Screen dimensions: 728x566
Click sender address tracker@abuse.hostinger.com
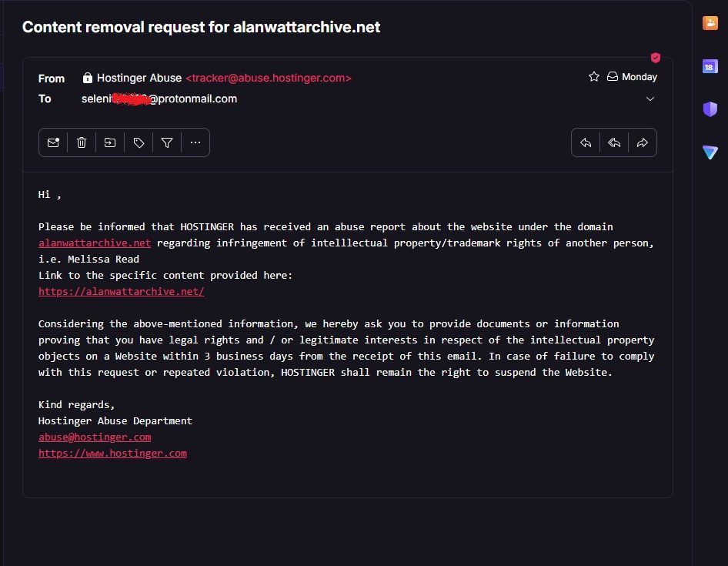(x=269, y=78)
